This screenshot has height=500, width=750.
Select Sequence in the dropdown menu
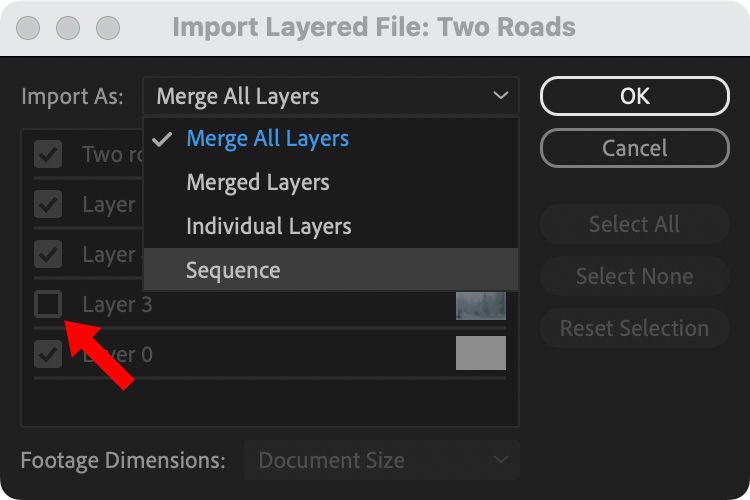[233, 270]
